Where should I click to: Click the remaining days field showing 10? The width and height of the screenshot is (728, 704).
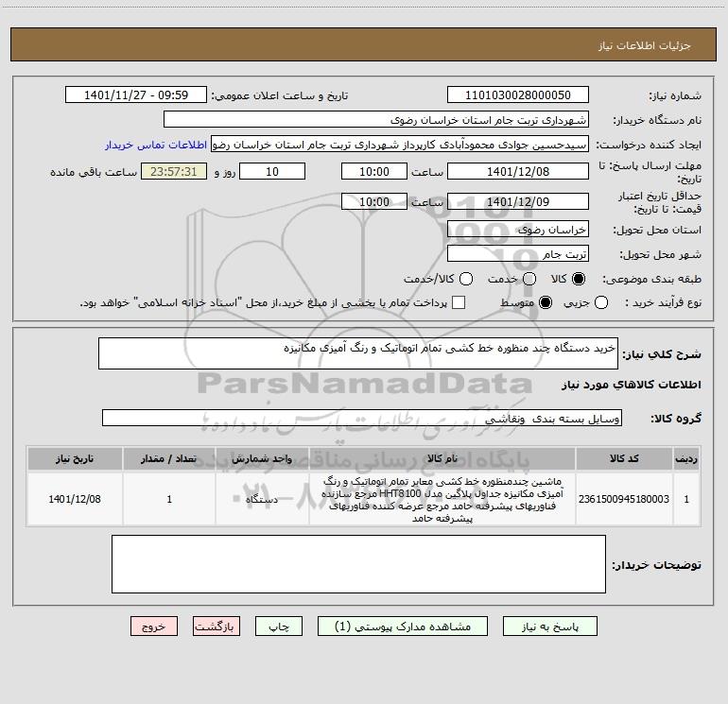click(272, 171)
